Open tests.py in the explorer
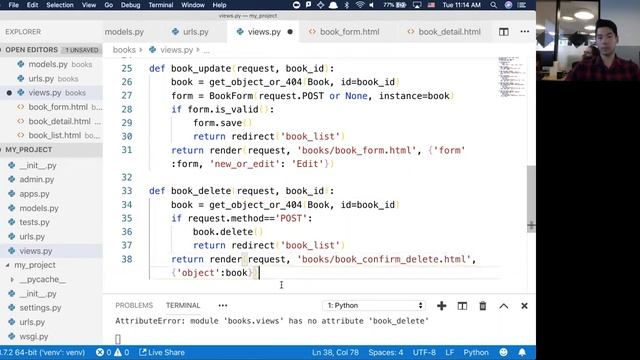The width and height of the screenshot is (640, 360). (51, 222)
